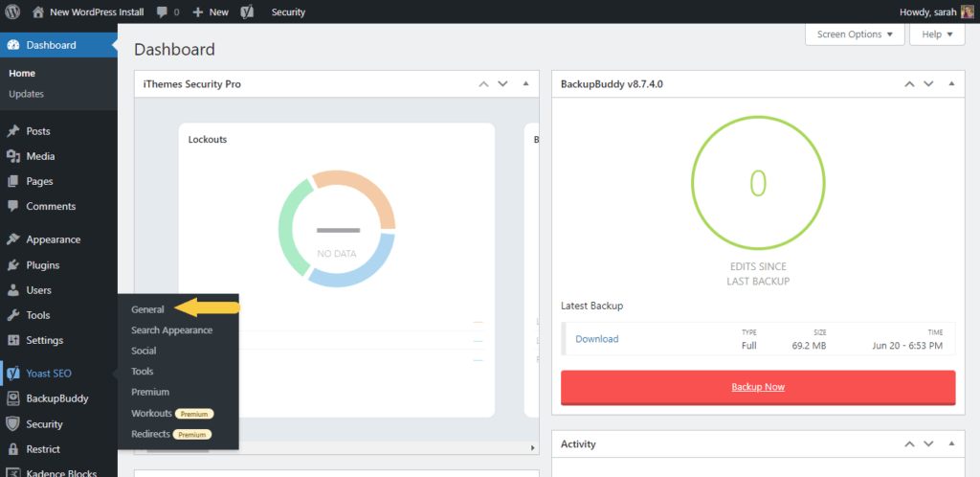Collapse the BackupBuddy v8.7.4.0 panel
Screen dimensions: 980x477
click(952, 83)
